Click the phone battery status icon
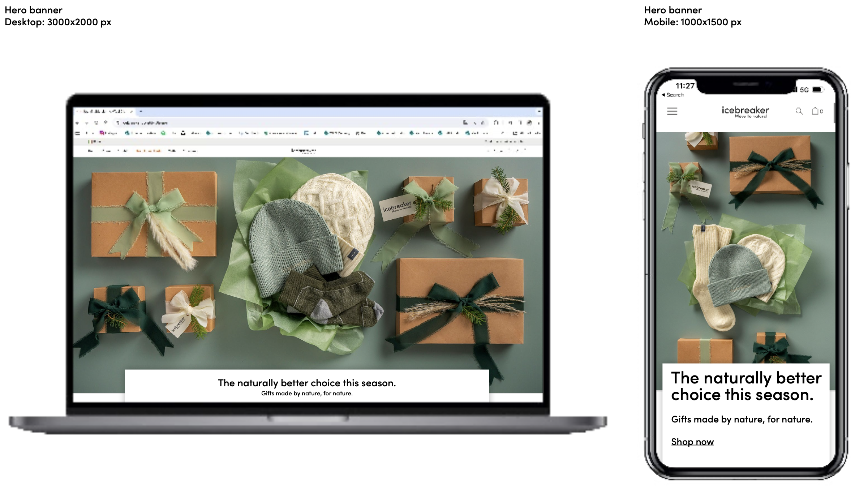Viewport: 868px width, 498px height. 818,90
